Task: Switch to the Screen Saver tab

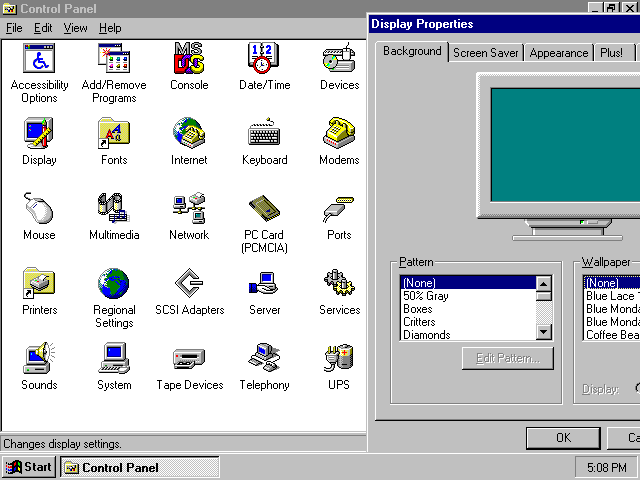Action: pyautogui.click(x=486, y=53)
